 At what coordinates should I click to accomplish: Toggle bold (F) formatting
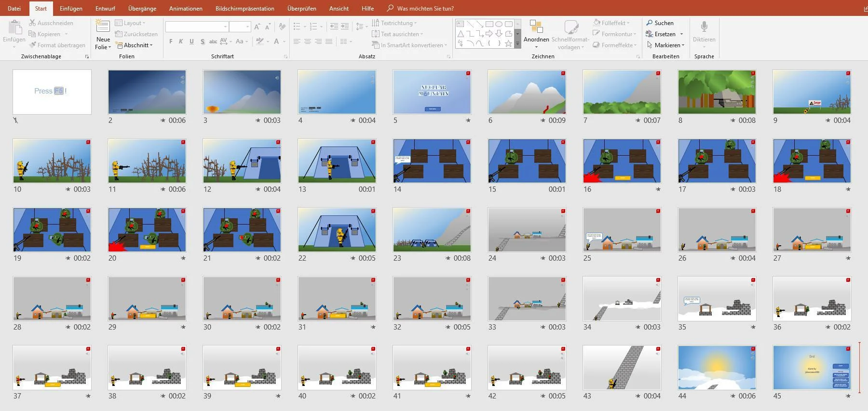[171, 41]
